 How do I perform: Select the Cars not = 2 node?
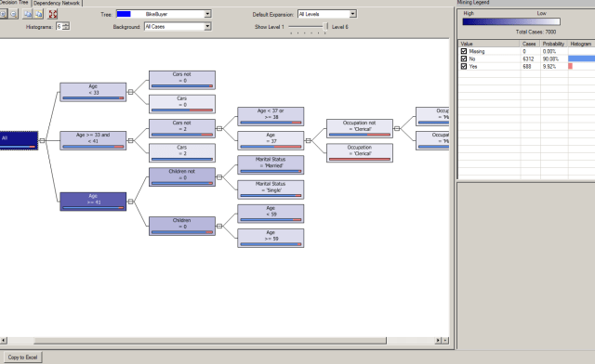click(x=182, y=128)
